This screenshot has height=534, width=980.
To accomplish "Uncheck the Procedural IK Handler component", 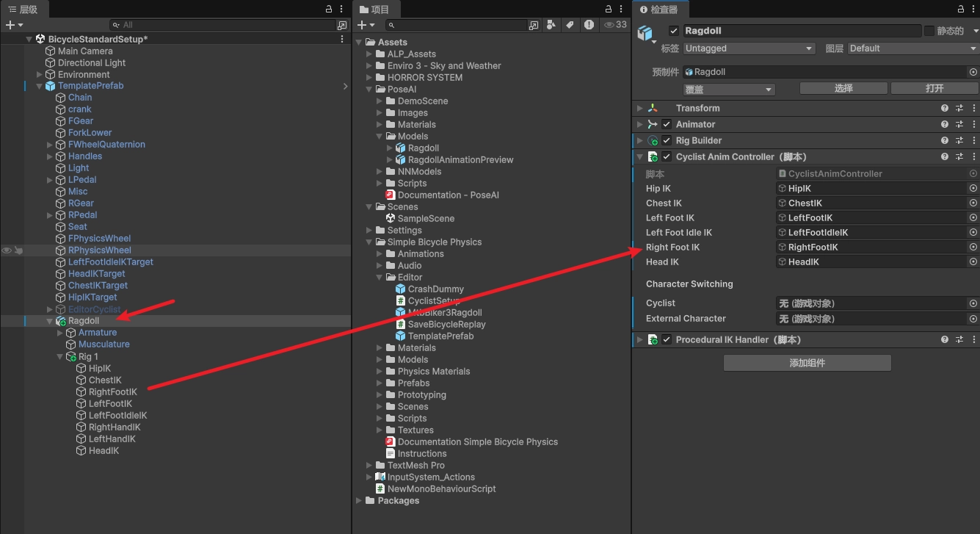I will point(667,340).
